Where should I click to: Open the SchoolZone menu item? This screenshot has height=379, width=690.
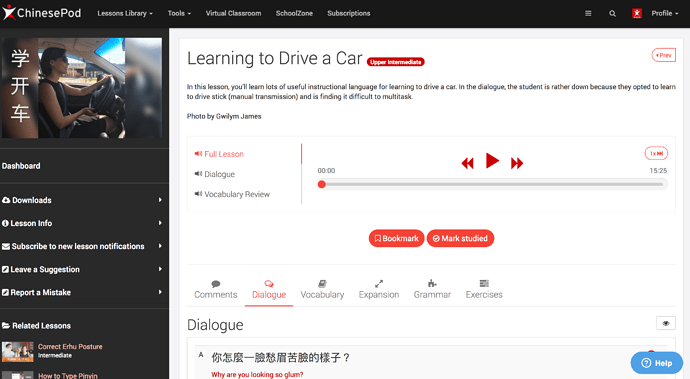pyautogui.click(x=294, y=13)
